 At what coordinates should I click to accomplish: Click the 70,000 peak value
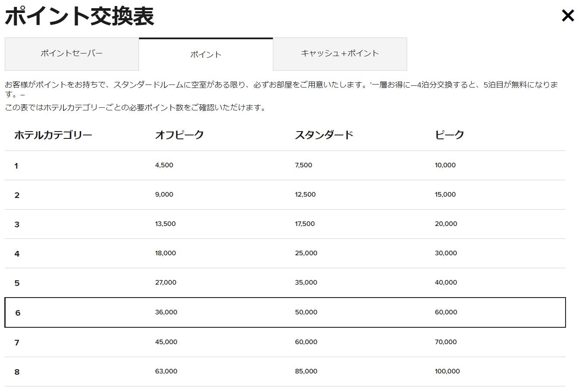click(446, 342)
